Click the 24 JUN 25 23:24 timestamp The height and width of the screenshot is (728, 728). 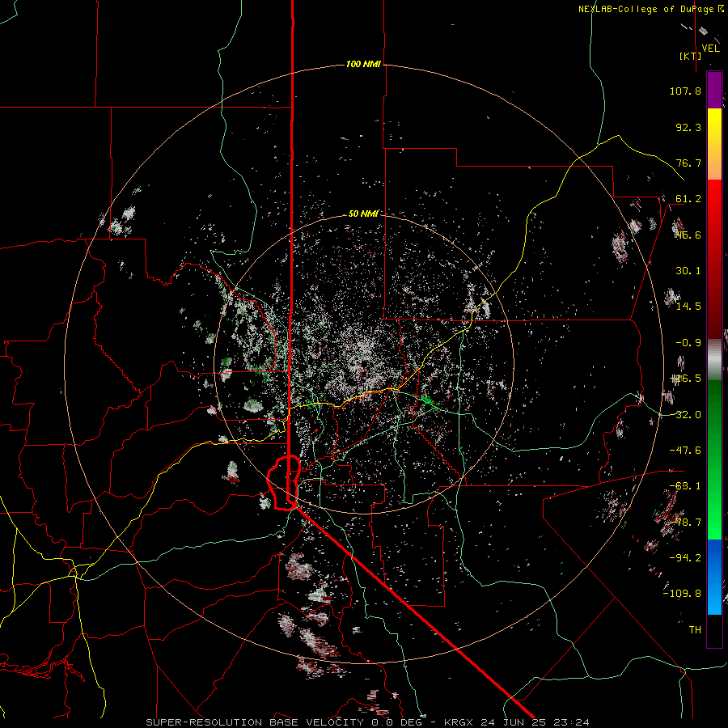pyautogui.click(x=535, y=722)
